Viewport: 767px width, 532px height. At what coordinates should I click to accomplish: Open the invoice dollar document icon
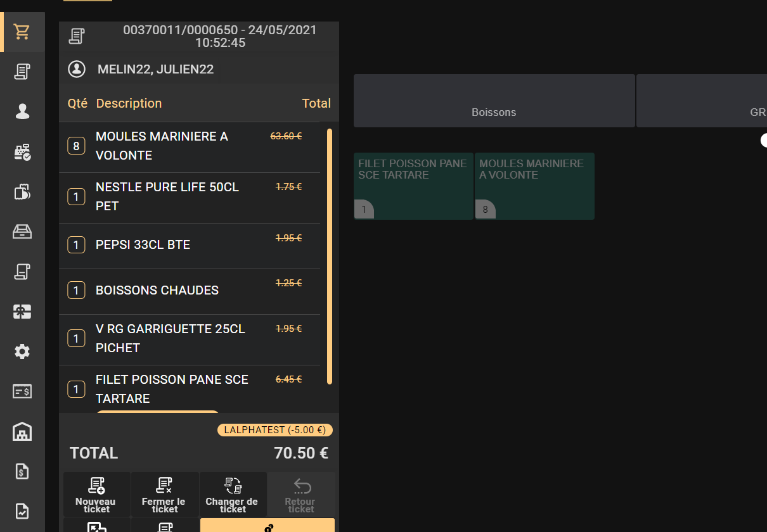[22, 471]
